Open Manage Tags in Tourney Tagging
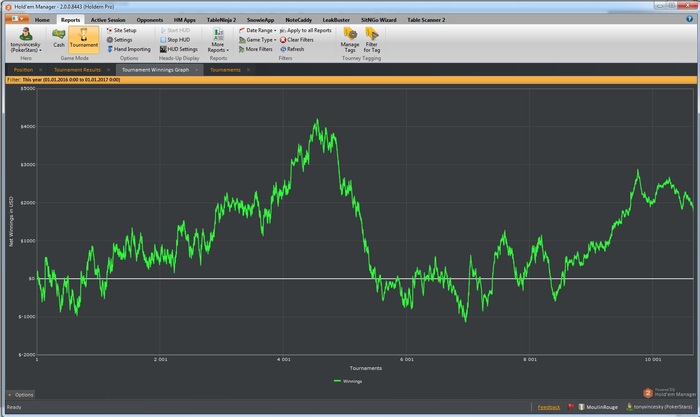Viewport: 700px width, 417px height. (350, 36)
